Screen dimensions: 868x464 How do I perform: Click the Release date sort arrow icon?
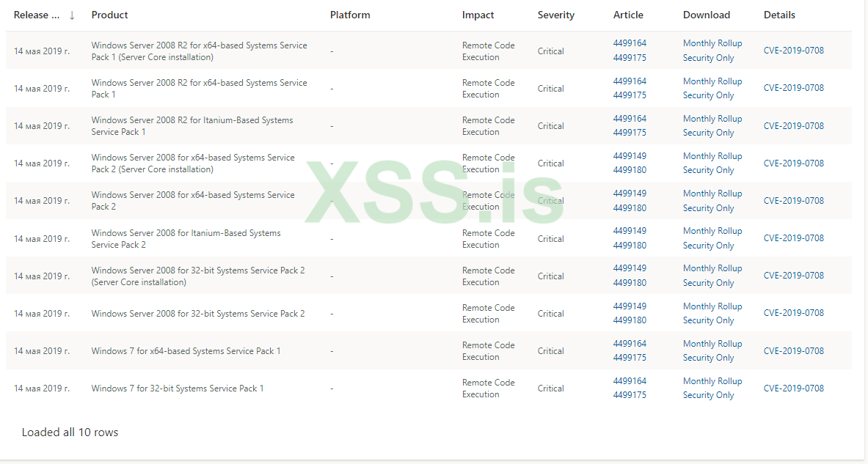tap(72, 15)
